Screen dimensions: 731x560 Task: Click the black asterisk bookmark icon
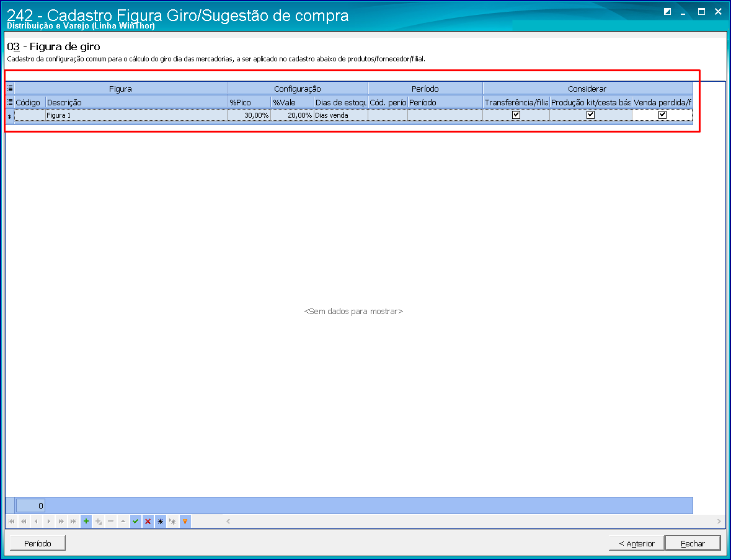161,522
